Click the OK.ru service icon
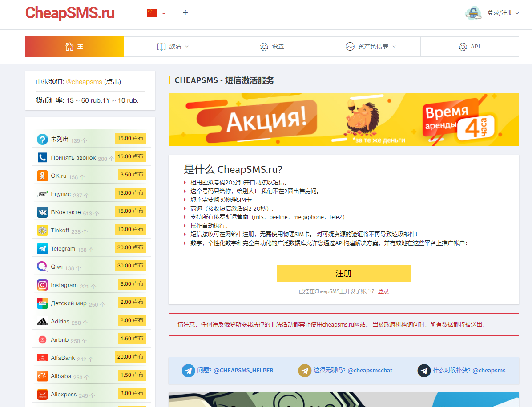This screenshot has width=532, height=407. tap(42, 176)
